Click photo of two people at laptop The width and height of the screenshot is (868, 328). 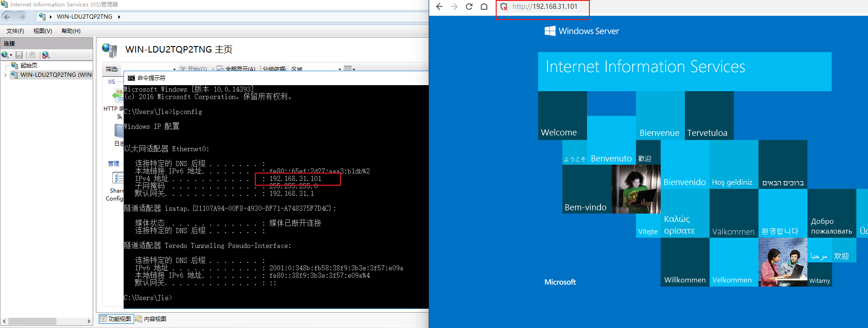coord(783,262)
